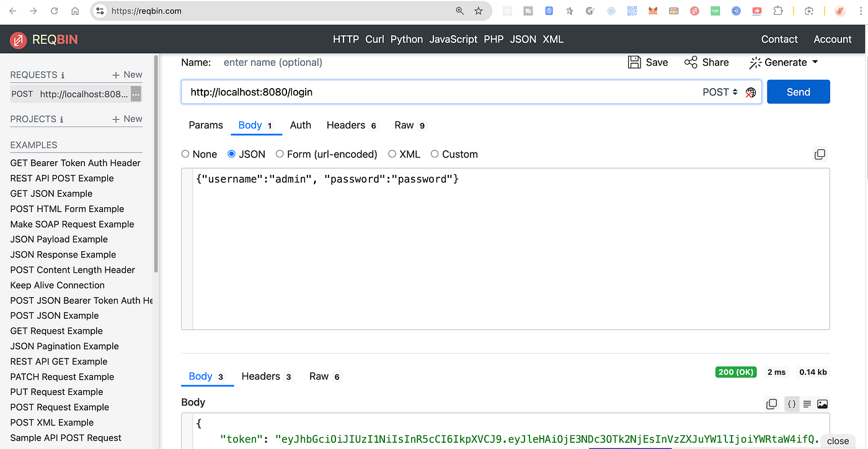Image resolution: width=868 pixels, height=449 pixels.
Task: Format the response as JSON with braces icon
Action: point(792,404)
